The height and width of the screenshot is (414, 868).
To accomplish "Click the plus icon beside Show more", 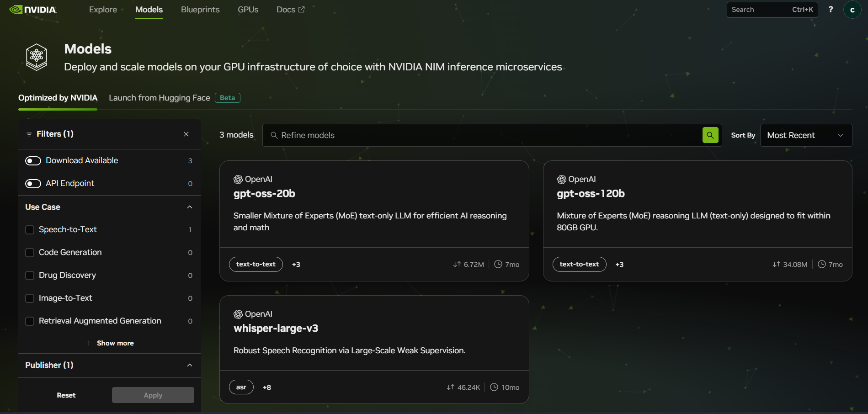I will tap(89, 343).
